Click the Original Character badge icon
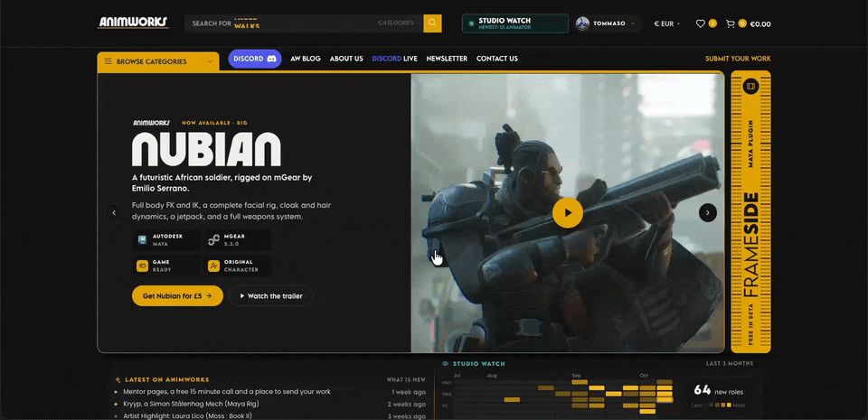The width and height of the screenshot is (868, 420). coord(213,266)
